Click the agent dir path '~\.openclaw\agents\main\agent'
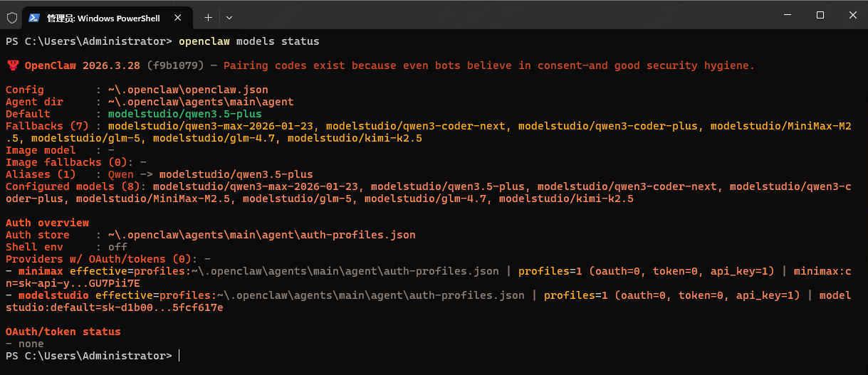The height and width of the screenshot is (375, 868). 201,102
